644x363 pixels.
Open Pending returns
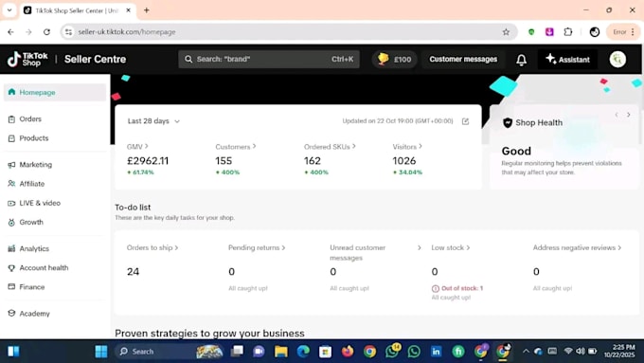click(257, 248)
